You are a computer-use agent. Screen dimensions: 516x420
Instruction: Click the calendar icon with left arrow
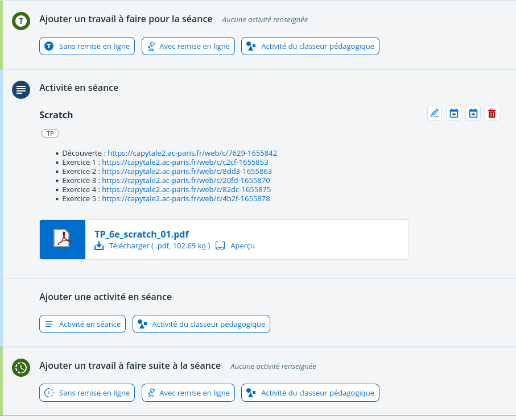point(454,113)
